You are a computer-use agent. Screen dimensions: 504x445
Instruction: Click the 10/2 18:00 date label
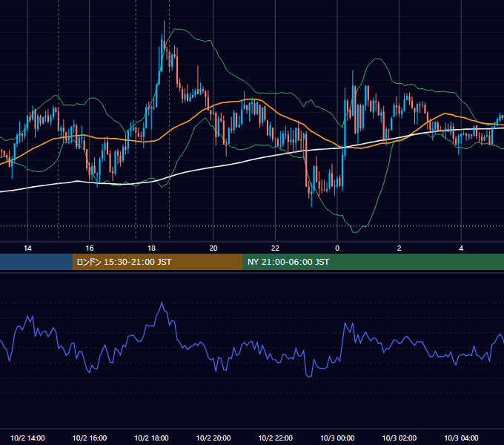tap(151, 438)
